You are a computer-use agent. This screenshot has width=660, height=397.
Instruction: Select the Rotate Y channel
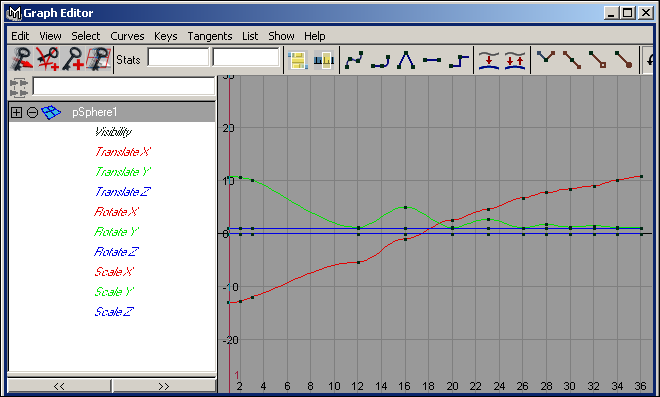[x=116, y=232]
